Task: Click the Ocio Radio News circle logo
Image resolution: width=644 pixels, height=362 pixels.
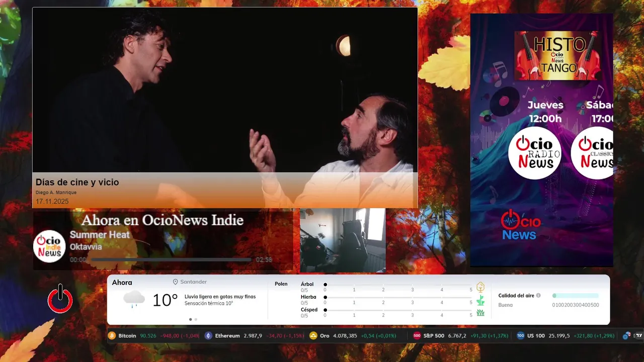Action: point(534,153)
